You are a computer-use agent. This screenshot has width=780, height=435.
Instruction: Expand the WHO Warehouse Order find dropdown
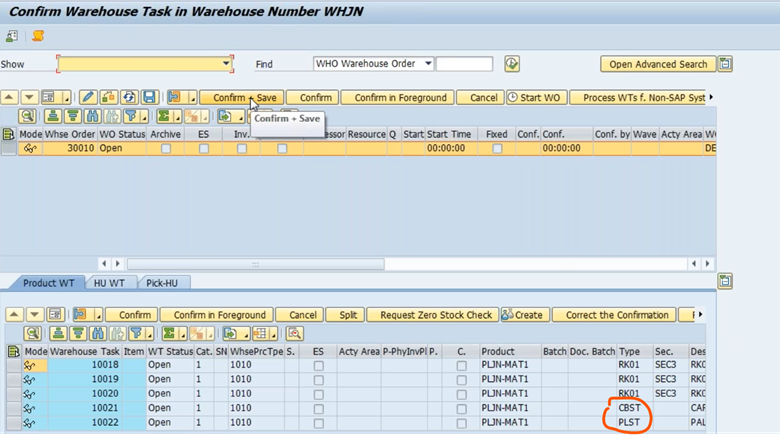[428, 64]
